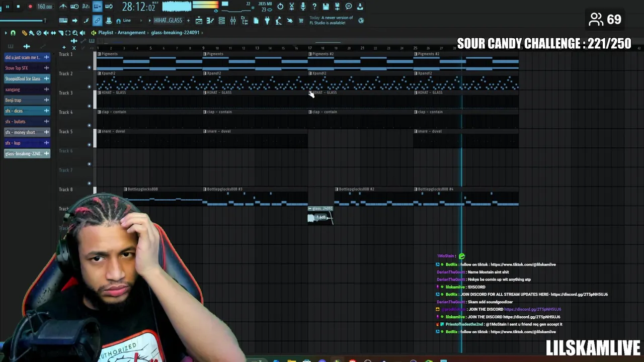Select the Slice tool
This screenshot has width=644, height=362.
click(x=61, y=33)
